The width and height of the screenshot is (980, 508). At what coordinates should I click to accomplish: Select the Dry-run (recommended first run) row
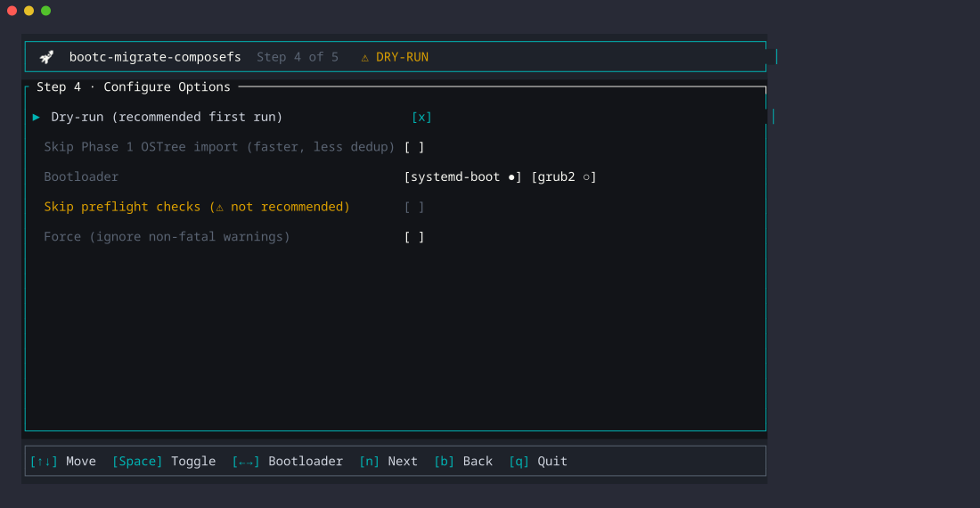tap(167, 117)
